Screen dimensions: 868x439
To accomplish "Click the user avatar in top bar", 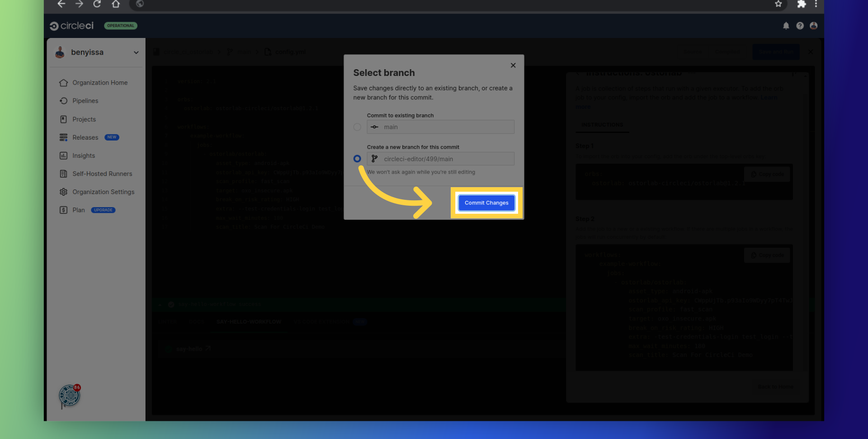I will click(x=813, y=26).
